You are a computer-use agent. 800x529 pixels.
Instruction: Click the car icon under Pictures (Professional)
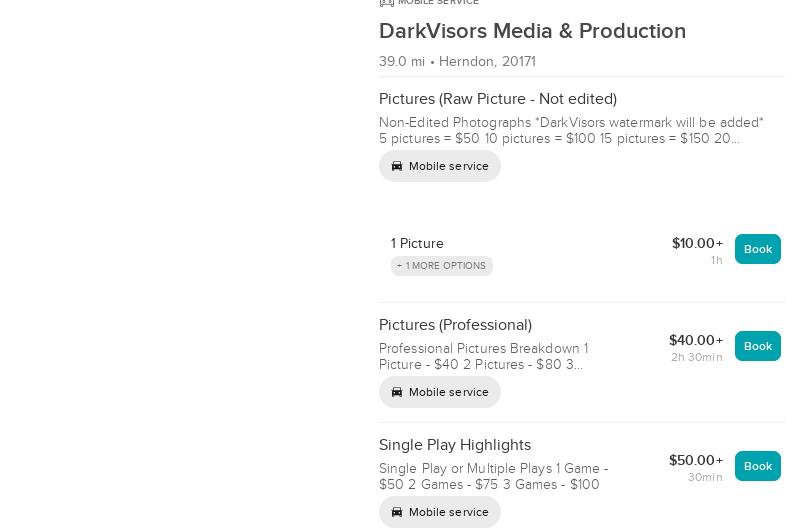(x=397, y=392)
